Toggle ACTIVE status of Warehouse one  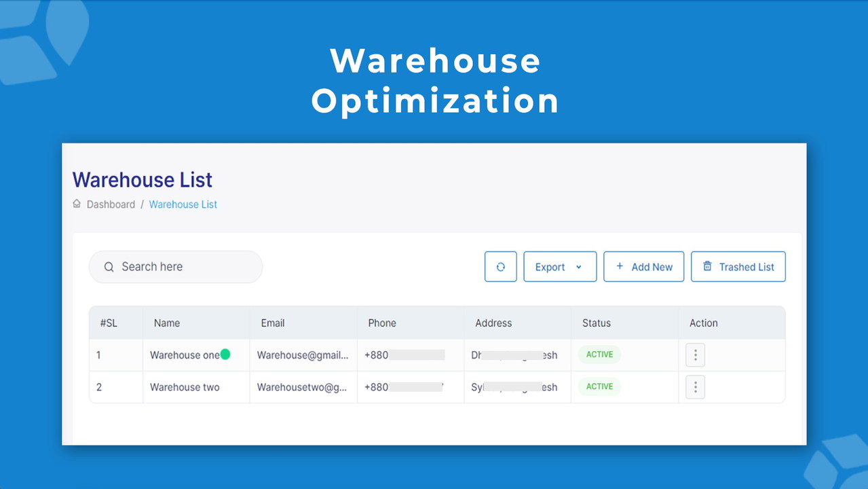click(599, 355)
